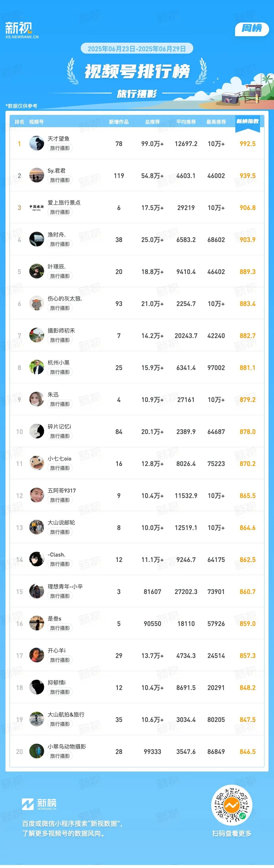Click 旅行摄影 tag under Sy.君君

[60, 180]
